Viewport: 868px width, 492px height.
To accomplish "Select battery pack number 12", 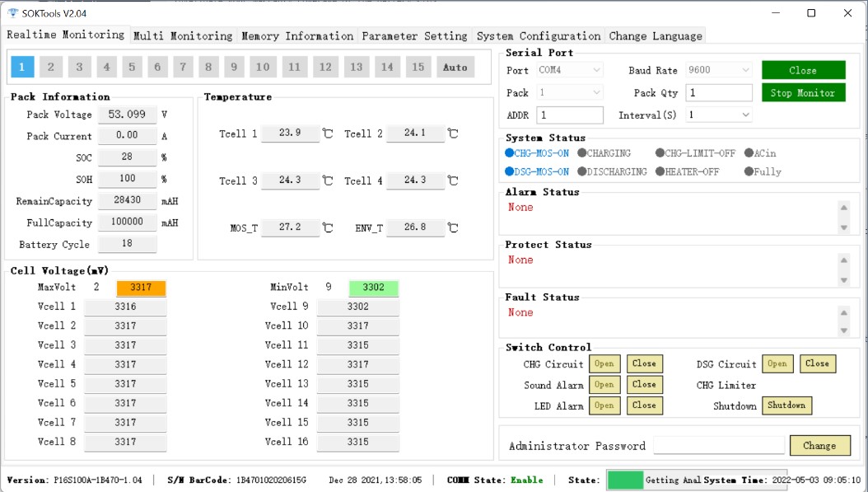I will point(325,67).
